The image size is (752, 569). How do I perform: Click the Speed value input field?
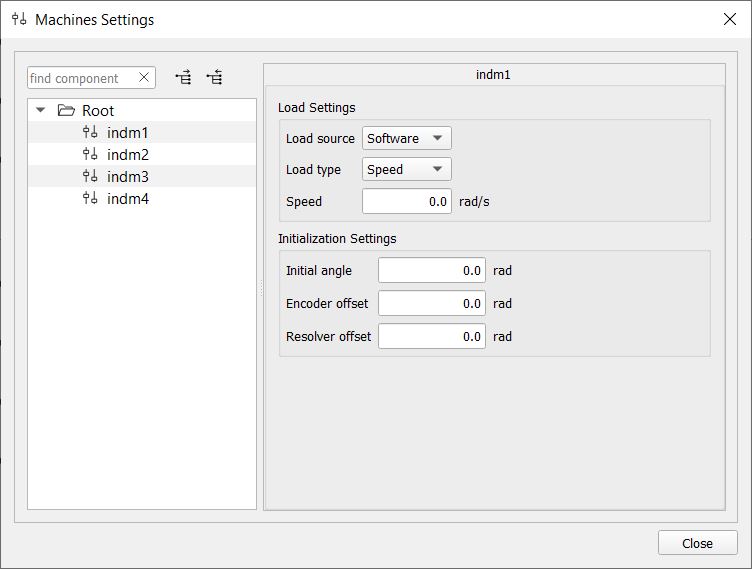(406, 201)
